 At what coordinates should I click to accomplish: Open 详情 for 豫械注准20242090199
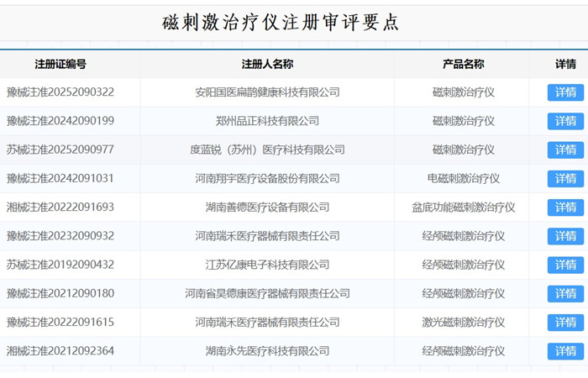point(565,121)
